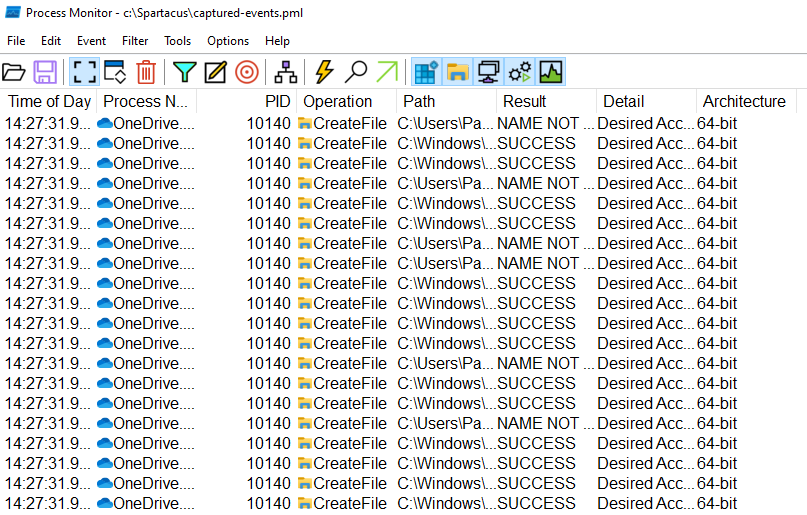The image size is (807, 515).
Task: Click the Time of Day column header
Action: (x=49, y=101)
